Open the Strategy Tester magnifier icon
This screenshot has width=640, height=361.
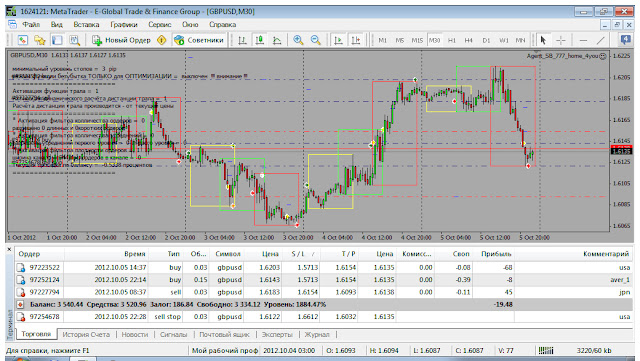pos(74,40)
